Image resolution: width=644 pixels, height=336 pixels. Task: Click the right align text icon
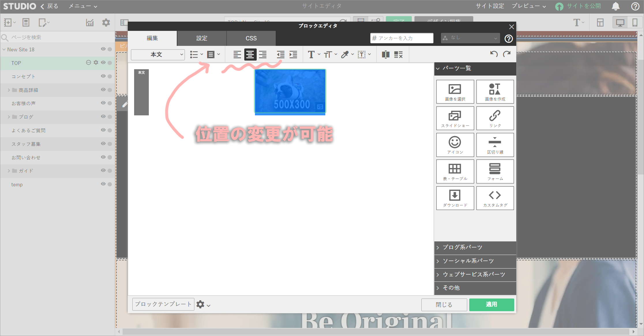point(263,55)
